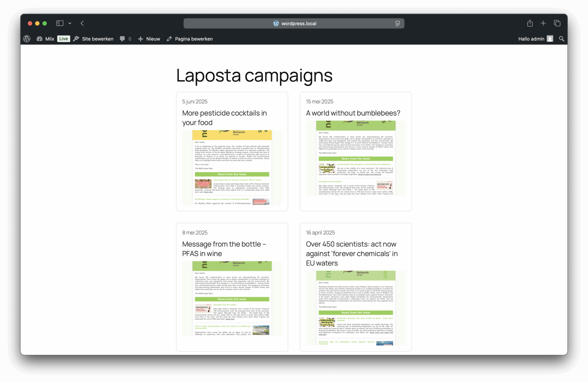Click the Pagina bewerken pencil icon
Image resolution: width=588 pixels, height=382 pixels.
pyautogui.click(x=169, y=39)
